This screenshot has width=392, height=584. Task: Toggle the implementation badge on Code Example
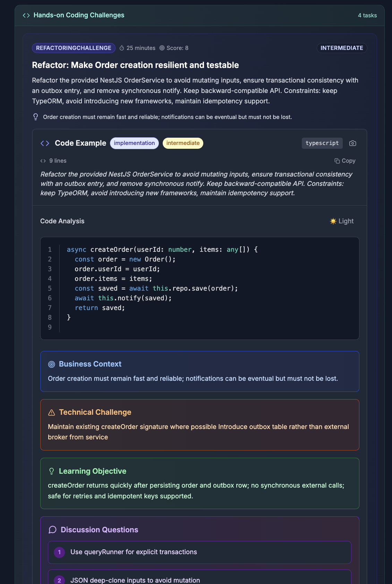tap(134, 143)
